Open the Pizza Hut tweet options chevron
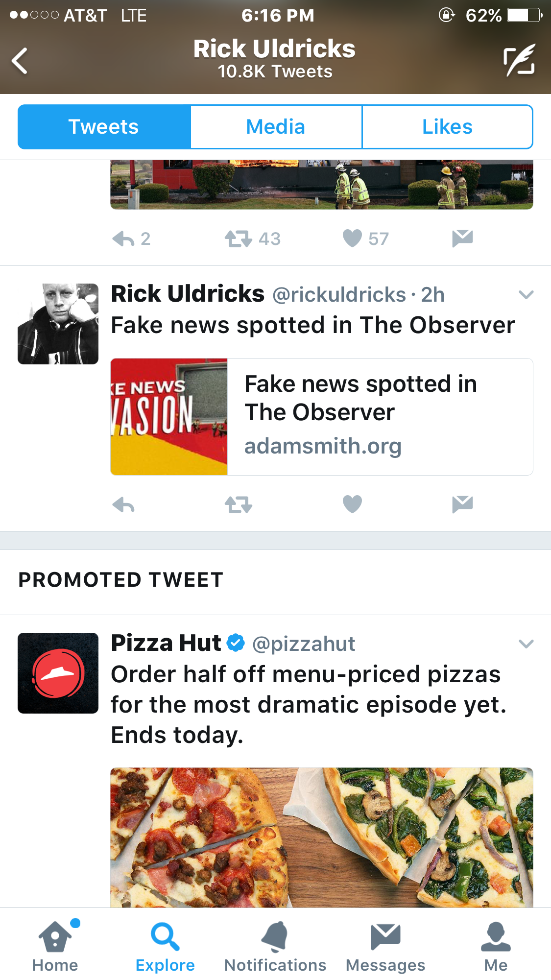This screenshot has width=551, height=980. (x=526, y=644)
